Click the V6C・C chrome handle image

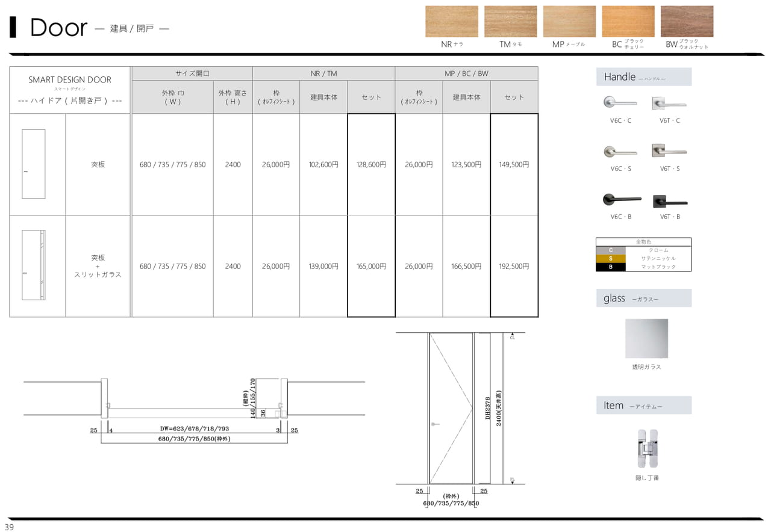620,103
